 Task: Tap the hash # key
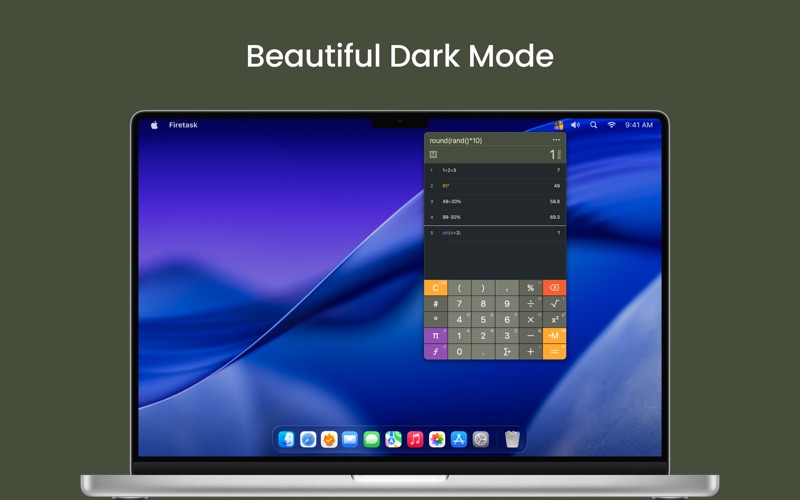click(x=436, y=304)
